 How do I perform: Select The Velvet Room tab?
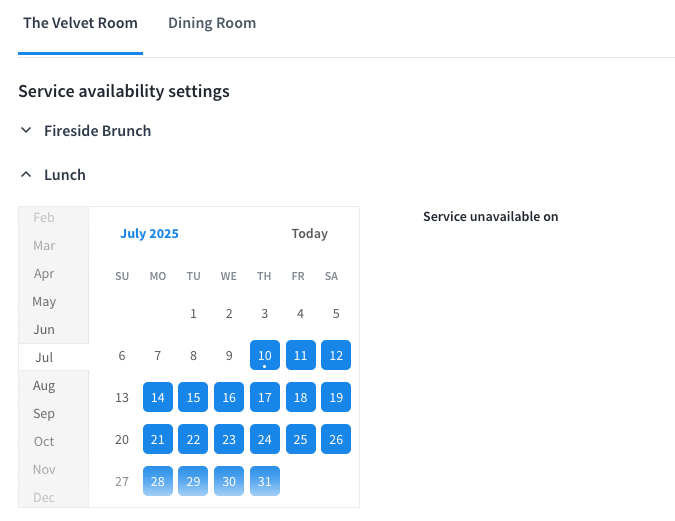coord(80,23)
